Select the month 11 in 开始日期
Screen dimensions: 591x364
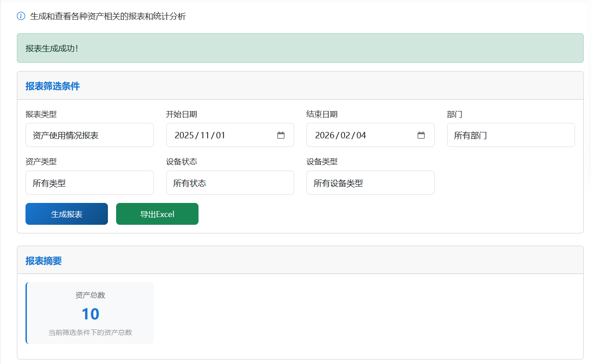[205, 135]
